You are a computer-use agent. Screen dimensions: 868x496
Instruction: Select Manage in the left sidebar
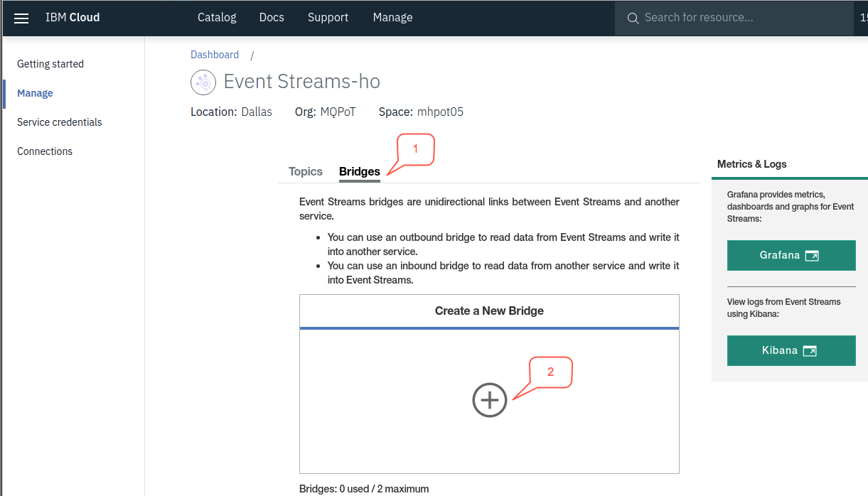(x=35, y=93)
